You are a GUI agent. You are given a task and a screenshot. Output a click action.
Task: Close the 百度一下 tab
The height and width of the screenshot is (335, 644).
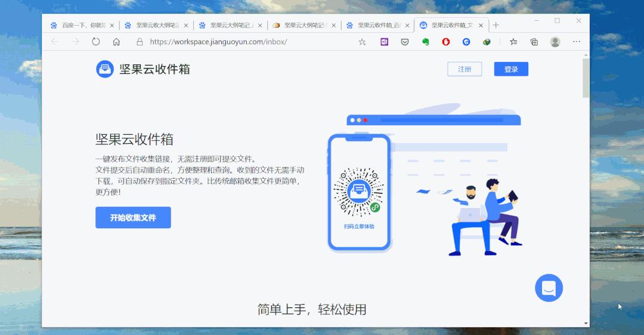tap(112, 26)
